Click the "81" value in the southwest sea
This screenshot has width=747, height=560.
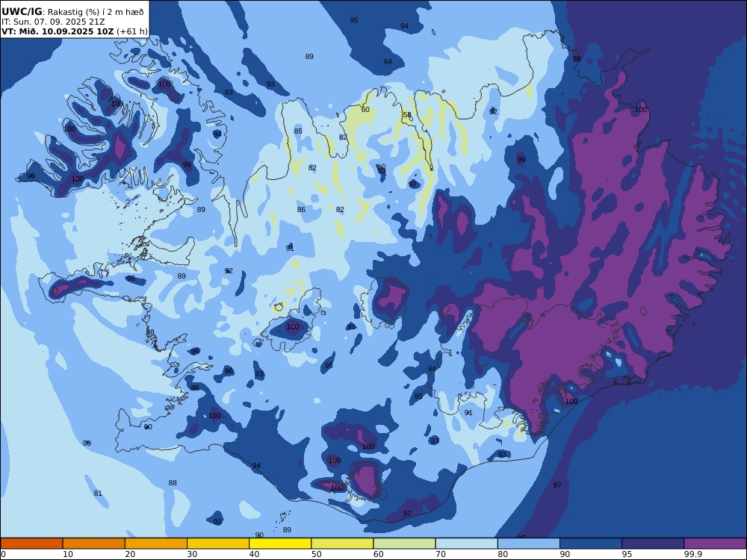click(98, 493)
